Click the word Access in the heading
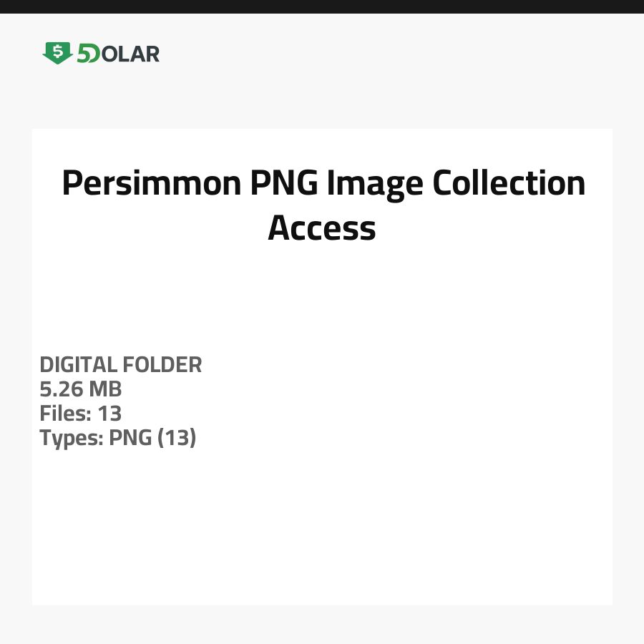Image resolution: width=644 pixels, height=644 pixels. 322,228
